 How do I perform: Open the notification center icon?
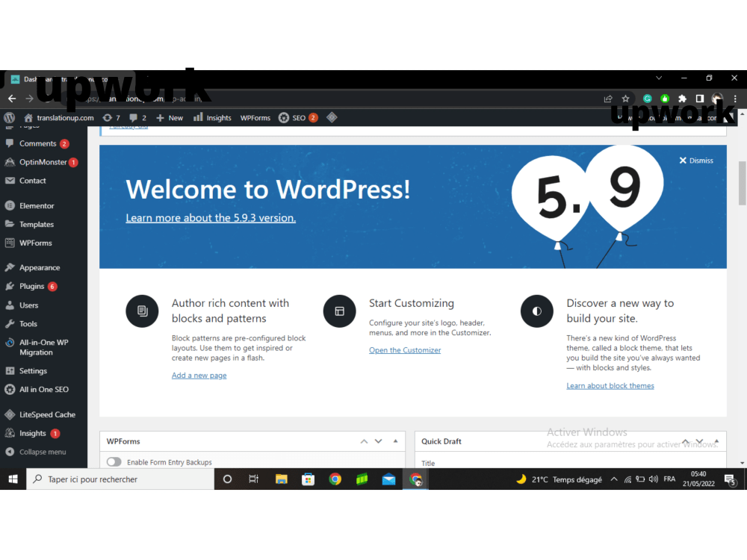click(730, 479)
